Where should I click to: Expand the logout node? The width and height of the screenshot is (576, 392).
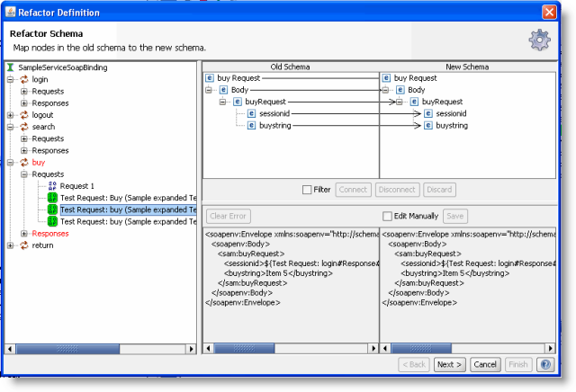pos(10,115)
